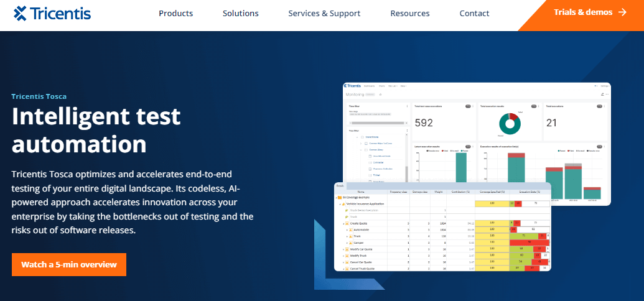This screenshot has width=644, height=301.
Task: Click the Automobile requirement icon
Action: 350,229
